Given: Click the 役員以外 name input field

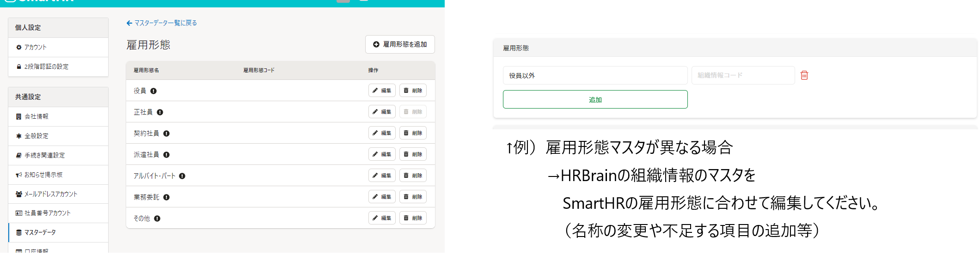Looking at the screenshot, I should pyautogui.click(x=595, y=75).
